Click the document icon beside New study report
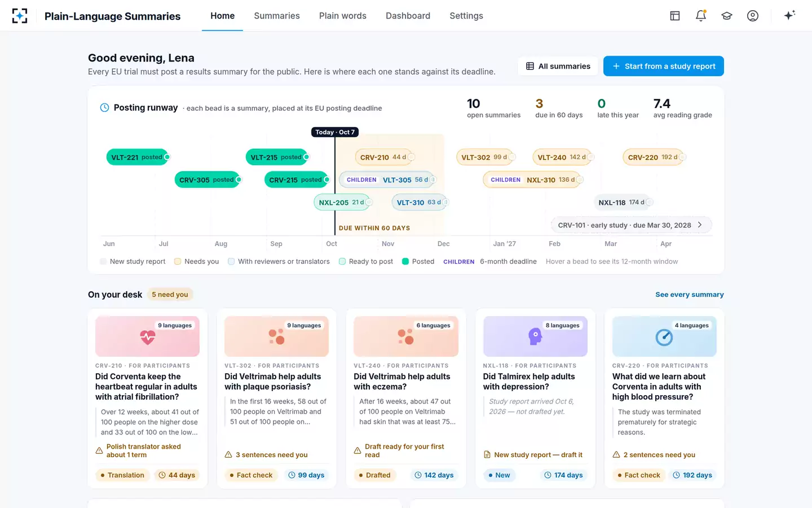The height and width of the screenshot is (508, 812). (487, 455)
